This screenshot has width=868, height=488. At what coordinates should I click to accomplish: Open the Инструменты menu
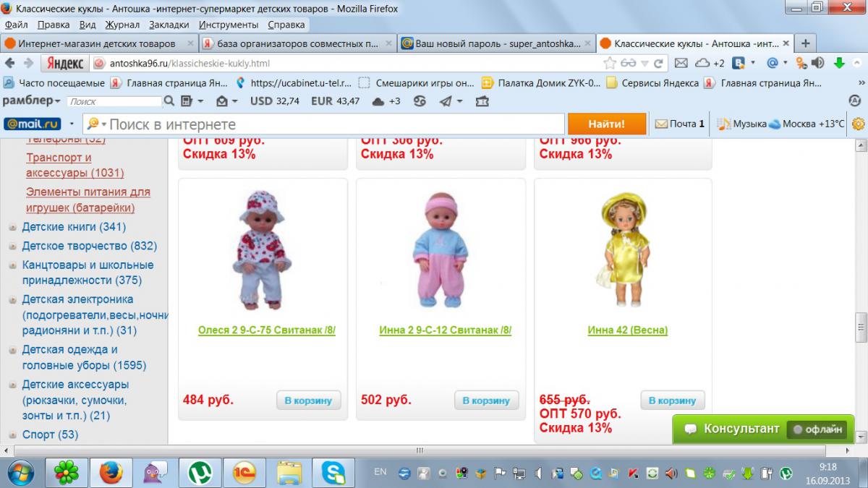229,24
